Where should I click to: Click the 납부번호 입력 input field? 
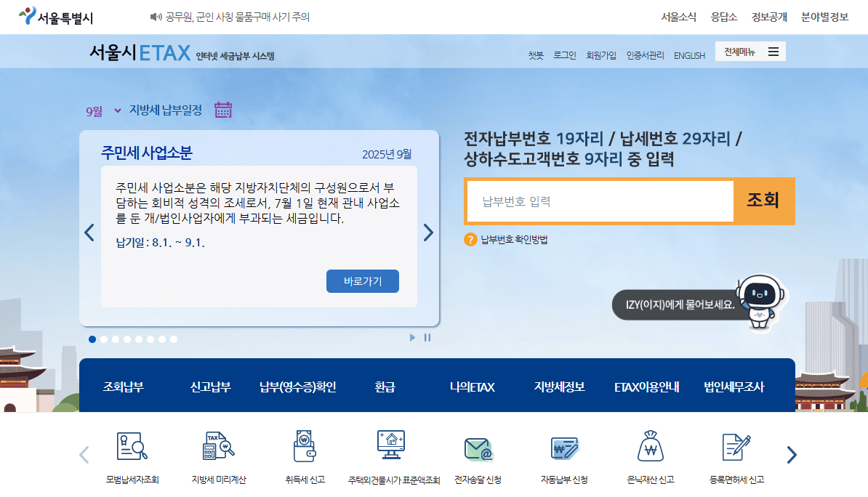[599, 201]
